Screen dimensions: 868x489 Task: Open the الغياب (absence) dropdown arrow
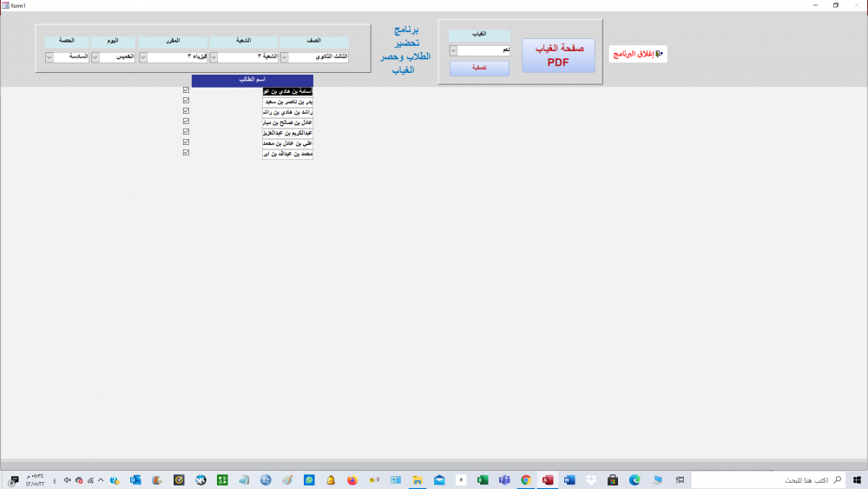coord(453,50)
